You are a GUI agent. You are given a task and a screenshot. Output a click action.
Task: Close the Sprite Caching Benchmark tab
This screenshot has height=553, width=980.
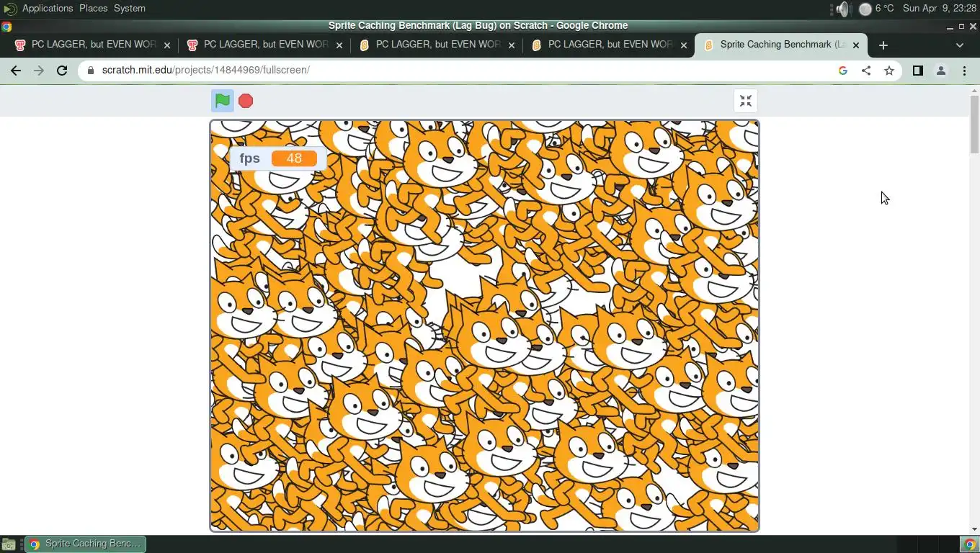856,45
